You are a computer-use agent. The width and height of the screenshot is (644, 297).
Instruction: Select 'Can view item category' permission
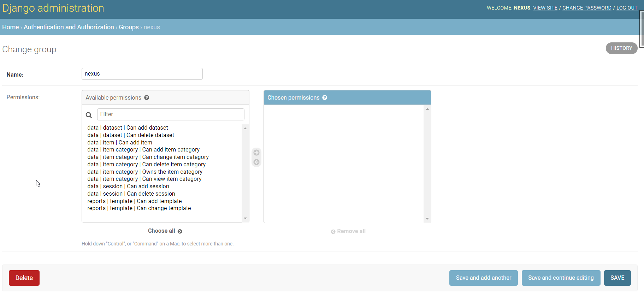coord(163,179)
